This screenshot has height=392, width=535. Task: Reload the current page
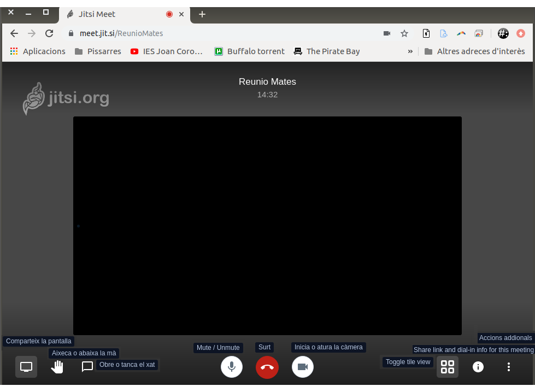(x=49, y=33)
